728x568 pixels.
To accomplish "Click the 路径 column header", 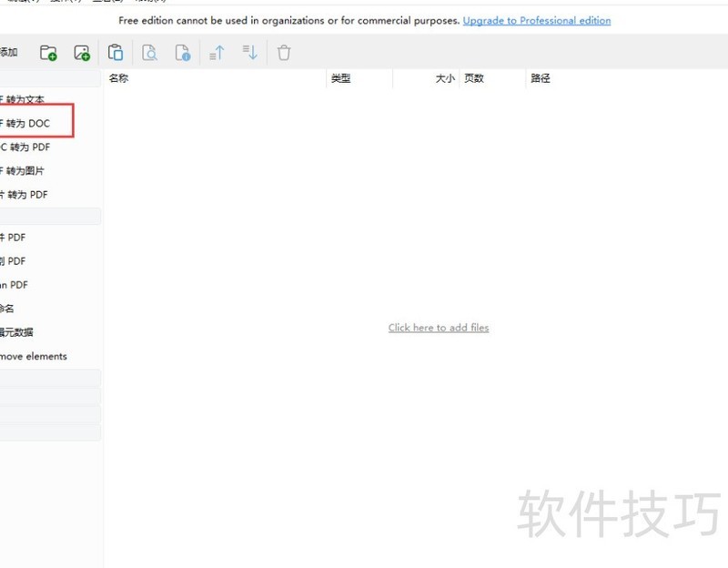I will (x=541, y=78).
